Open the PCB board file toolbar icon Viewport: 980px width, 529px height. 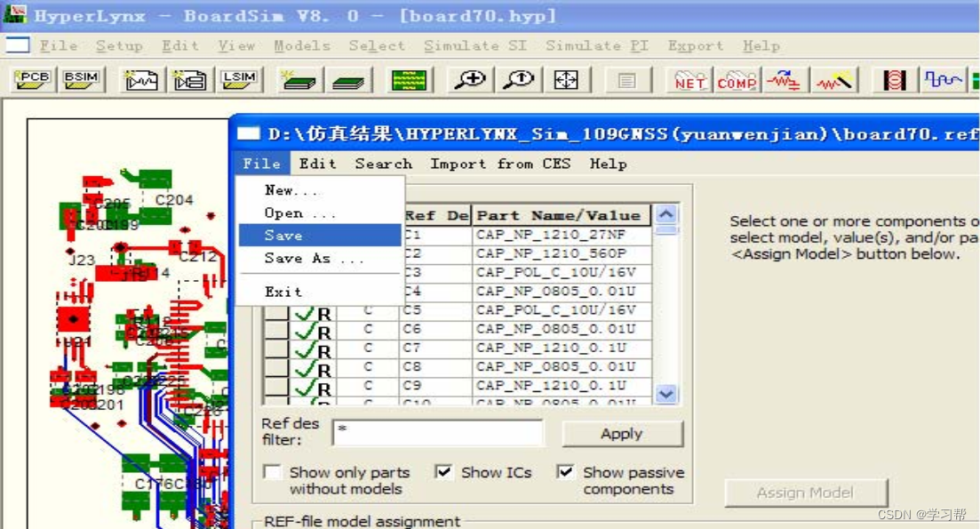tap(32, 80)
